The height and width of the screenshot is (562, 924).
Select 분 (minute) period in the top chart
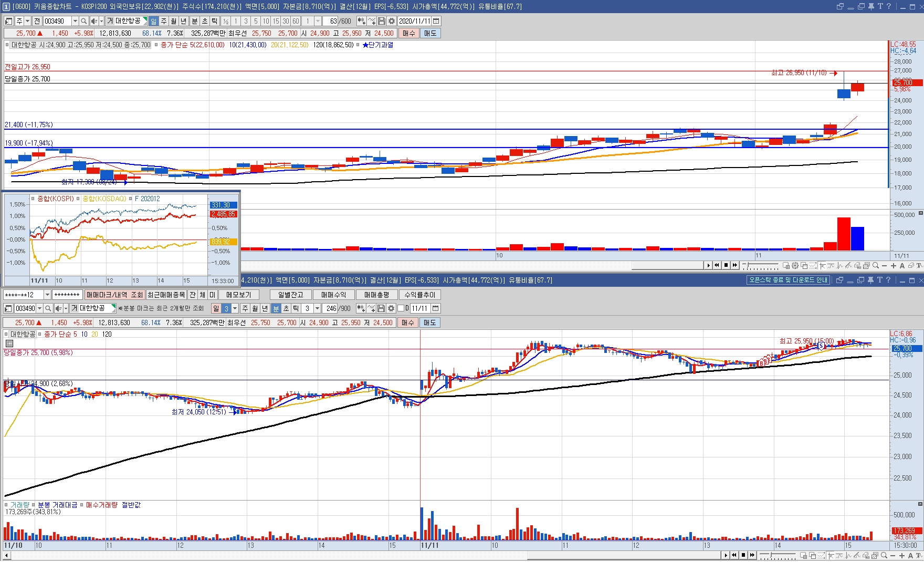tap(195, 21)
